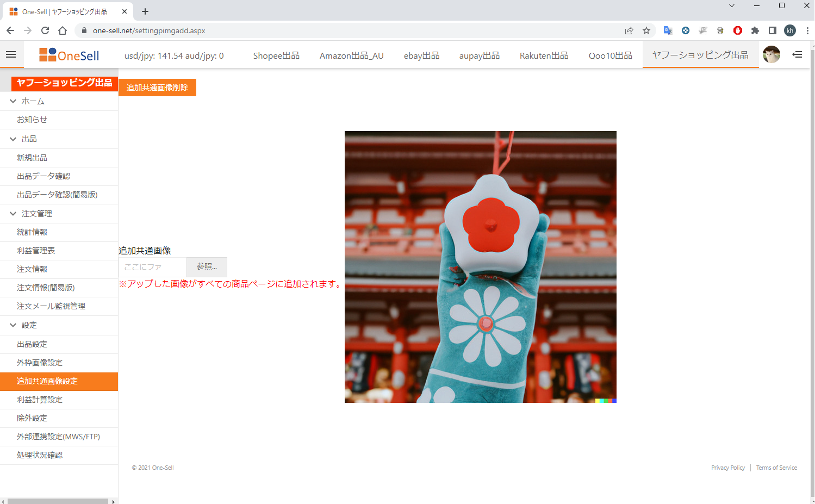Reload the page with the refresh icon
Image resolution: width=815 pixels, height=504 pixels.
(x=45, y=30)
